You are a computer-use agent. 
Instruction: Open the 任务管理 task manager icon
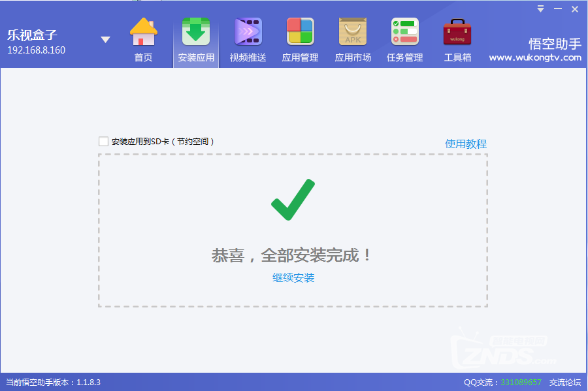[405, 32]
